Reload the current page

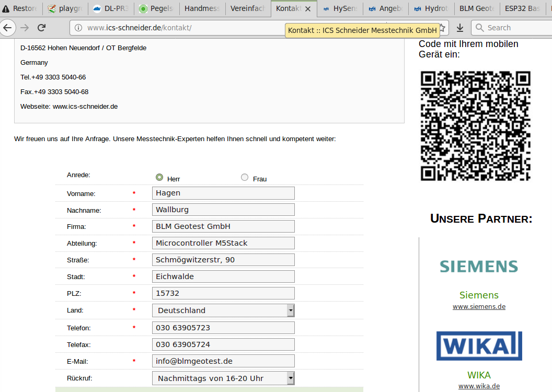(x=42, y=28)
